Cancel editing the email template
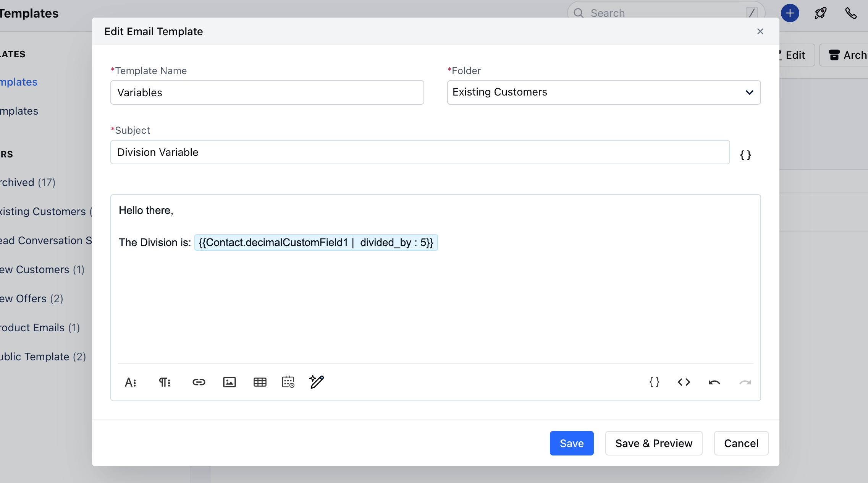868x483 pixels. (741, 443)
